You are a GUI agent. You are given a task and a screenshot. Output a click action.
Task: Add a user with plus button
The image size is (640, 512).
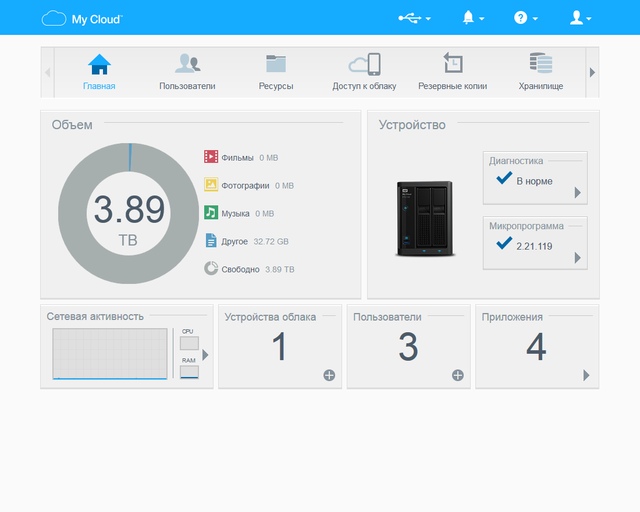tap(458, 375)
